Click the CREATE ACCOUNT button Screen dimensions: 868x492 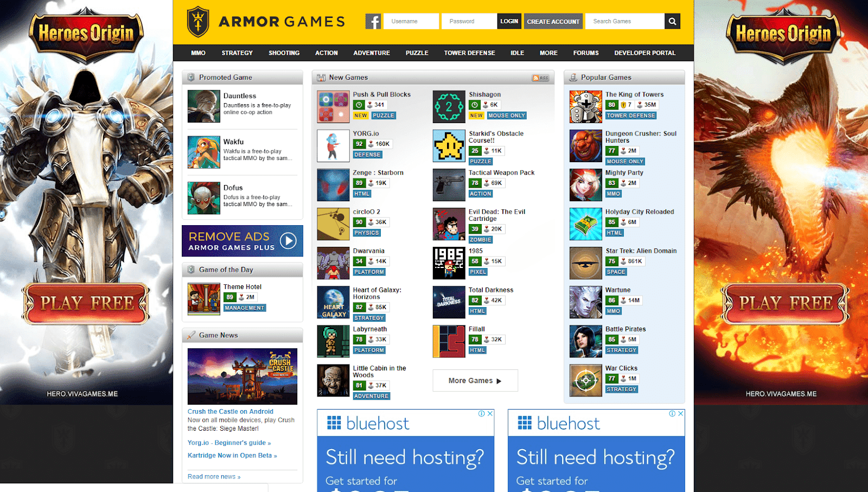pyautogui.click(x=553, y=21)
